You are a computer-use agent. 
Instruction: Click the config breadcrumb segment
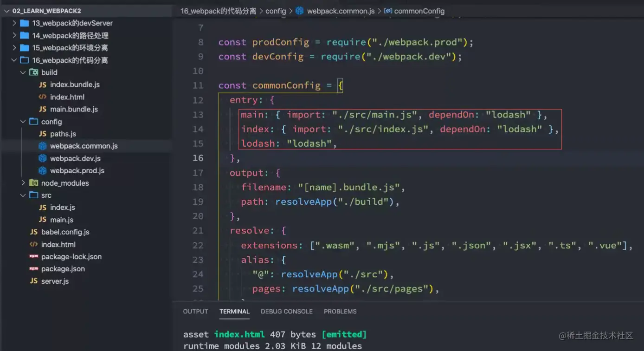tap(276, 11)
